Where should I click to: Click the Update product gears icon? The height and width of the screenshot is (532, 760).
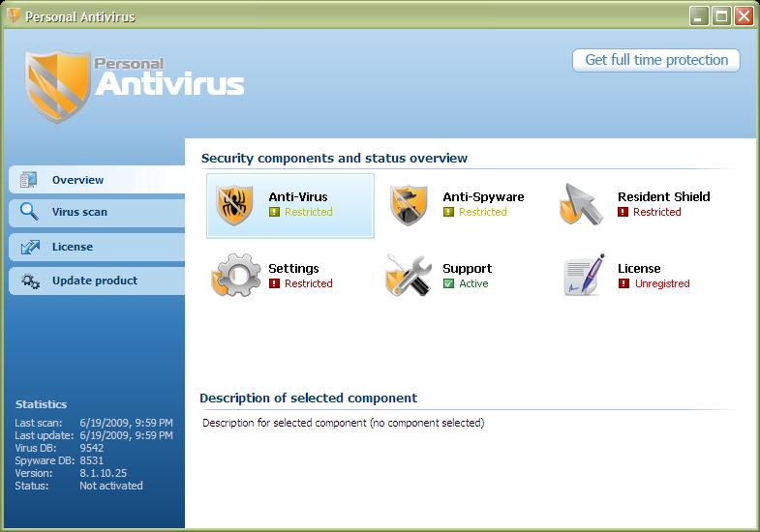coord(31,281)
